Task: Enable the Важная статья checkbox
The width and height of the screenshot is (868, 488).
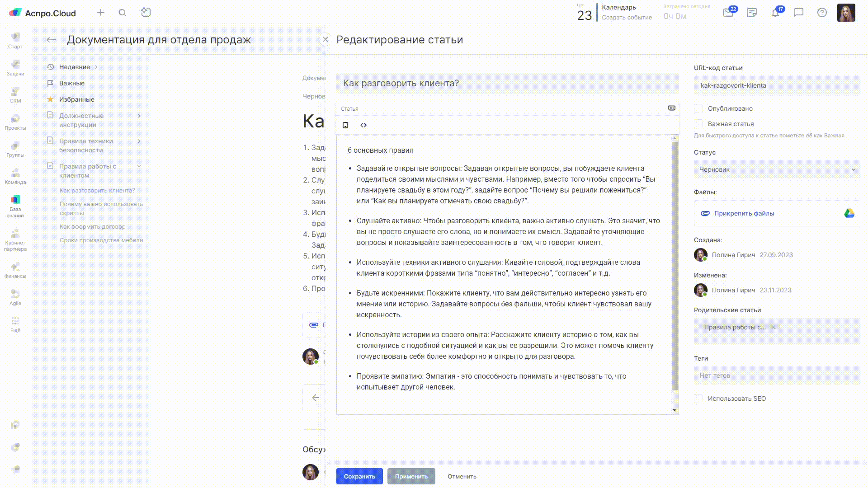Action: [699, 124]
